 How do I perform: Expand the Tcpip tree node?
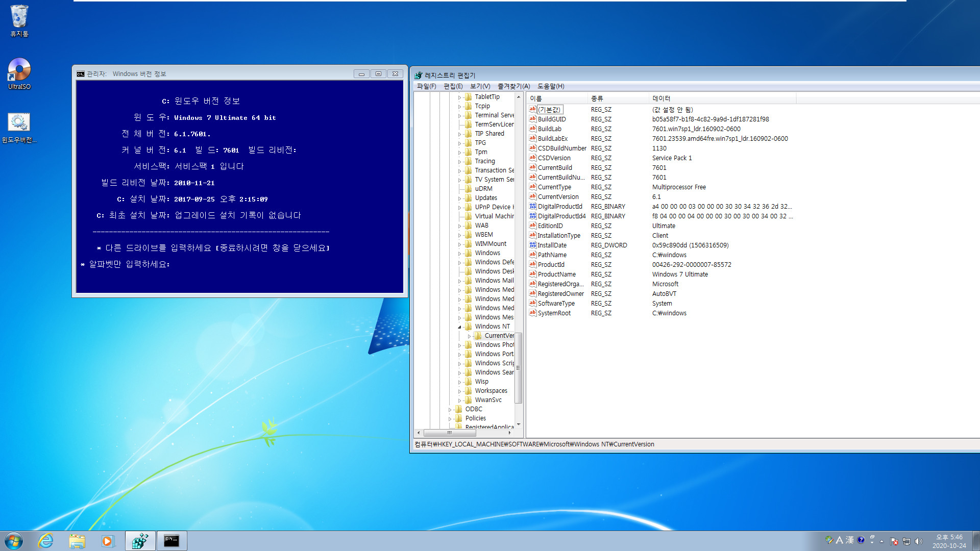pyautogui.click(x=459, y=106)
